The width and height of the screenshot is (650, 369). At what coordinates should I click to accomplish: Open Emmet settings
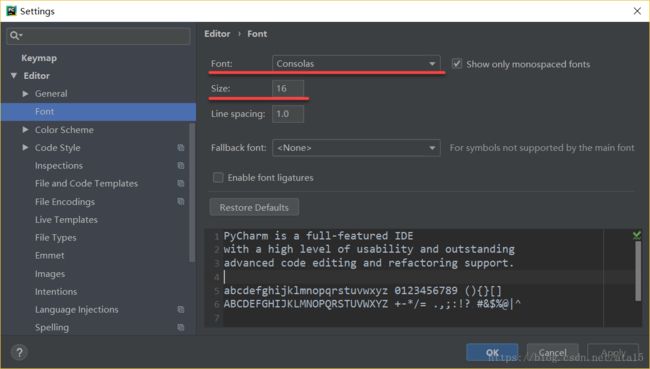[50, 255]
